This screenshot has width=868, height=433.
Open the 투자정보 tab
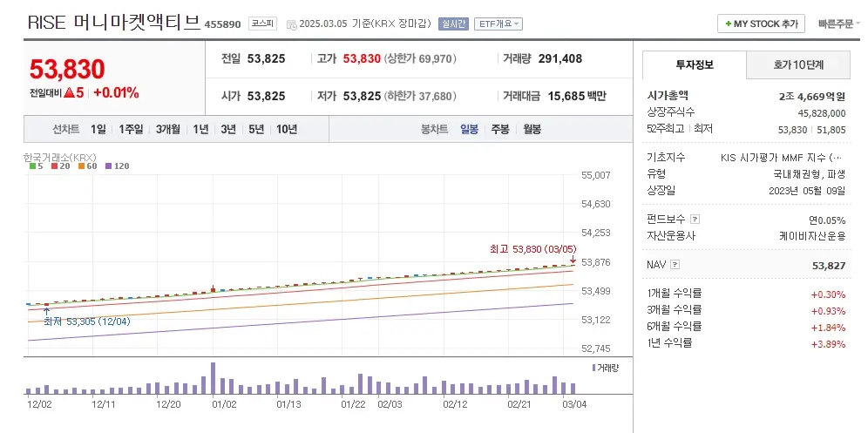coord(694,64)
